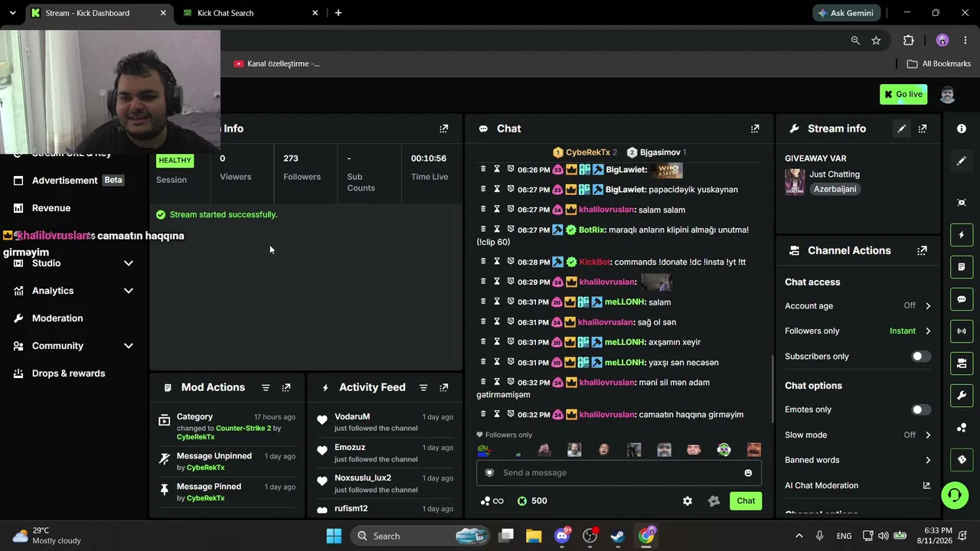
Task: Click the broadcast signal icon in right sidebar
Action: point(962,331)
